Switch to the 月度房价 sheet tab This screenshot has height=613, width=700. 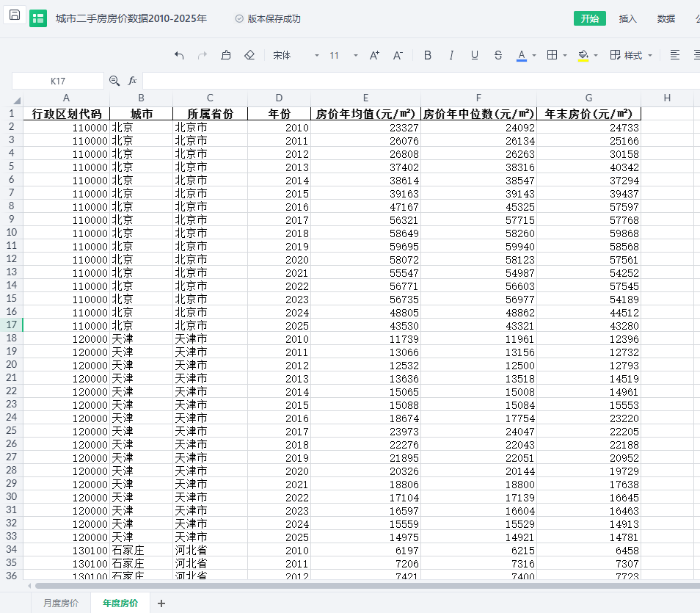point(61,603)
